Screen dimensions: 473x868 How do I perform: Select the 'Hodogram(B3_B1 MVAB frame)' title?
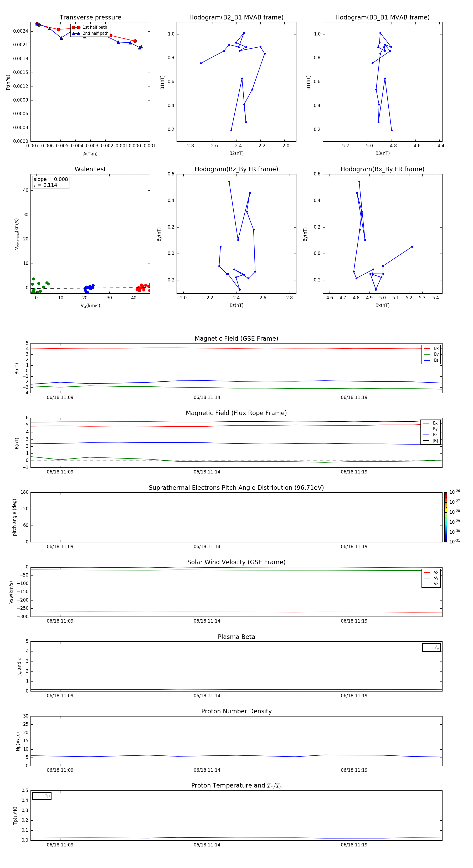pos(382,18)
